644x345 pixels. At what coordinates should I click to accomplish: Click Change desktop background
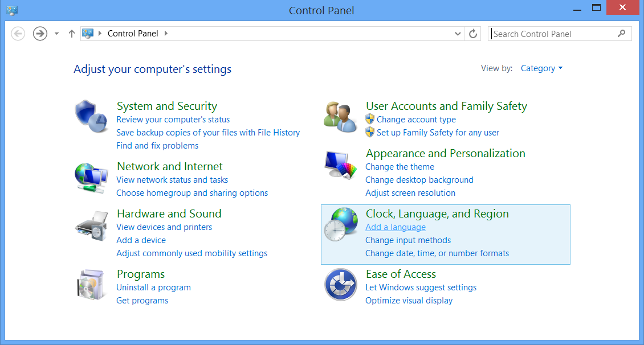point(419,180)
